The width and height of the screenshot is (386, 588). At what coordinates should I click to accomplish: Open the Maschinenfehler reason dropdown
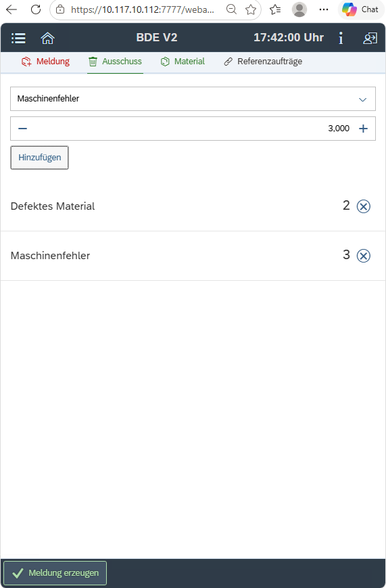[193, 99]
